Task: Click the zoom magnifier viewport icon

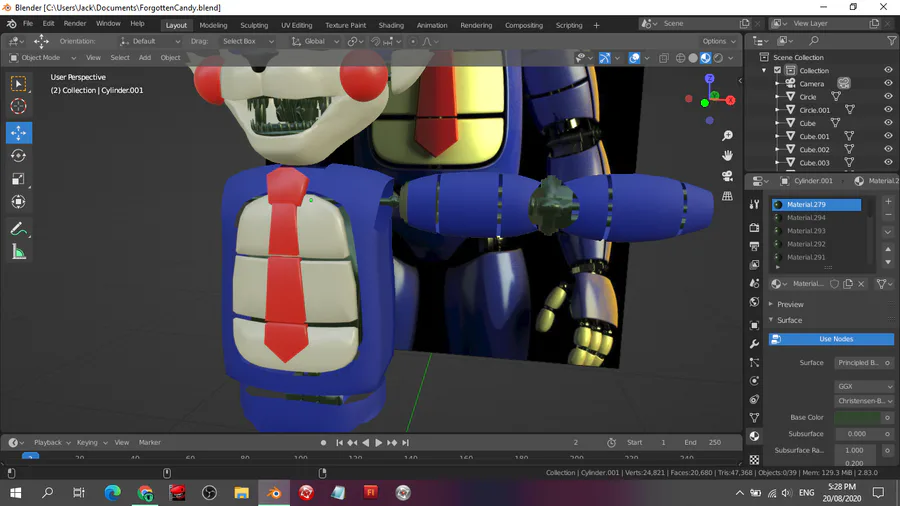Action: (728, 136)
